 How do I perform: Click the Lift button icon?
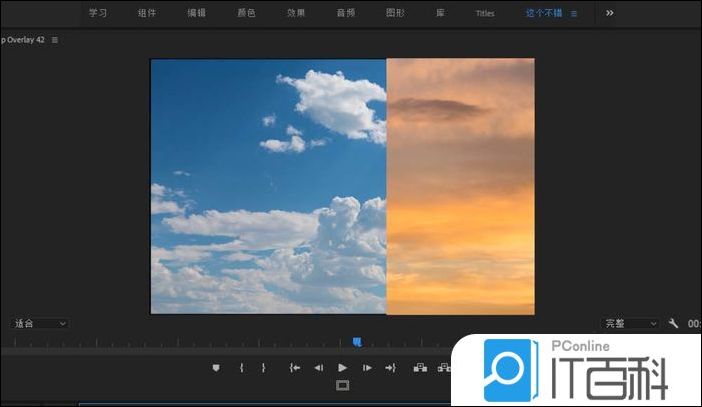(x=420, y=368)
